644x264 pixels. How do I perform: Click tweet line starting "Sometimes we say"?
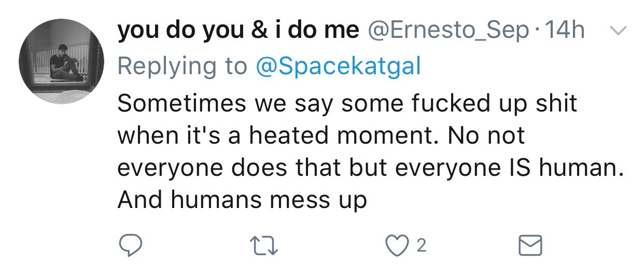347,104
